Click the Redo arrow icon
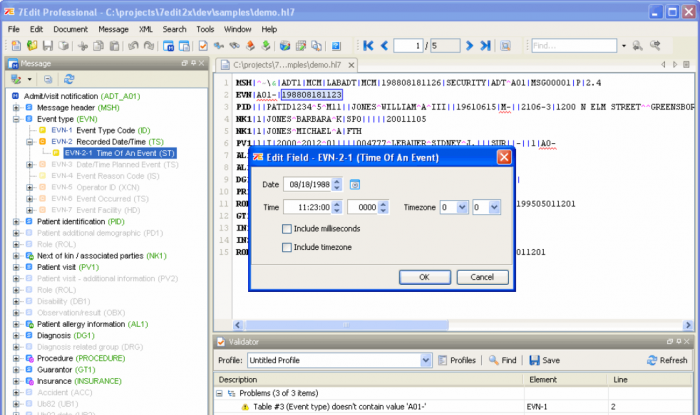The height and width of the screenshot is (415, 700). click(x=149, y=46)
